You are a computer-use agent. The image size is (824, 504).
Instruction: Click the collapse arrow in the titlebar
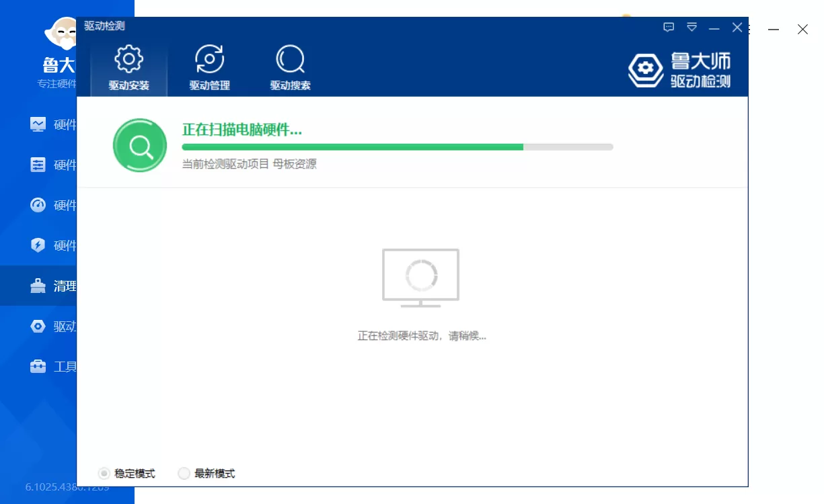[x=692, y=28]
